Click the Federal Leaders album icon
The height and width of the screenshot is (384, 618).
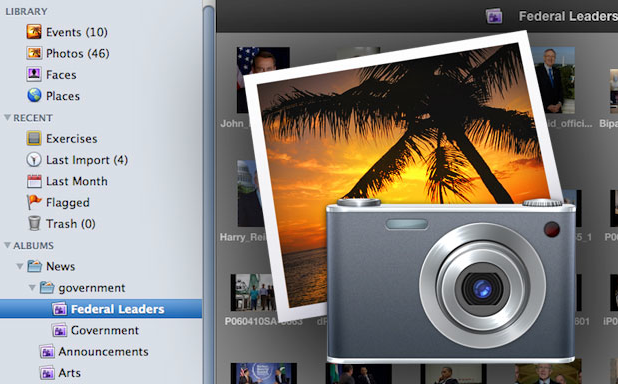click(59, 309)
